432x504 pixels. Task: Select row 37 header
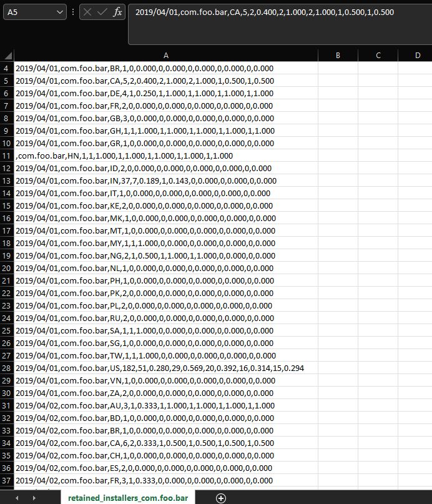tap(7, 480)
